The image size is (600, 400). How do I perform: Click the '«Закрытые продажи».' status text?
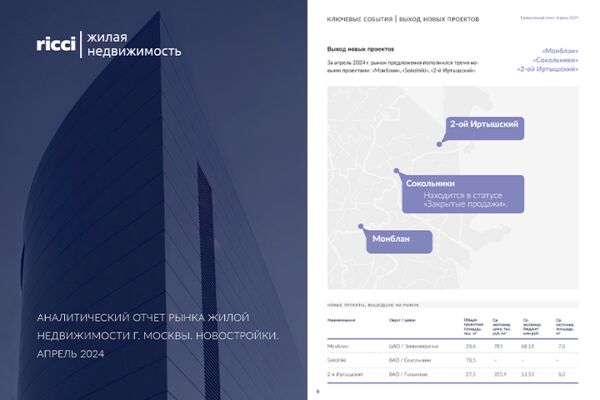pos(466,204)
